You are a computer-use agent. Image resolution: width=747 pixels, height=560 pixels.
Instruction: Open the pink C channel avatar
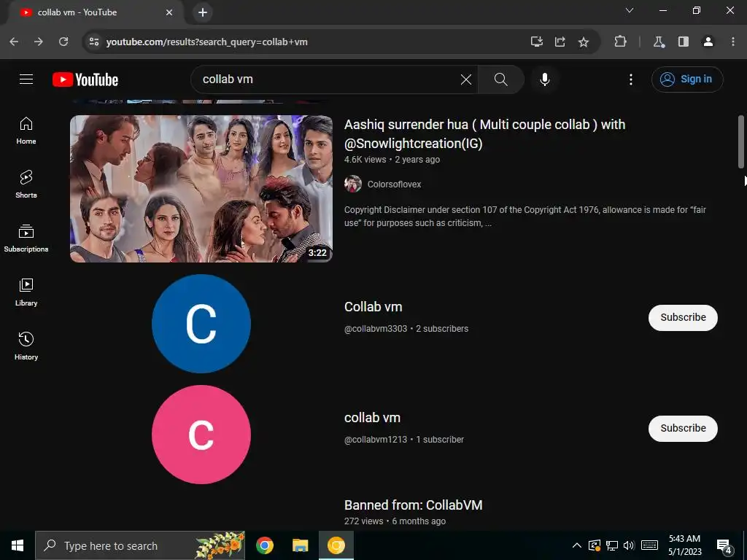coord(201,435)
